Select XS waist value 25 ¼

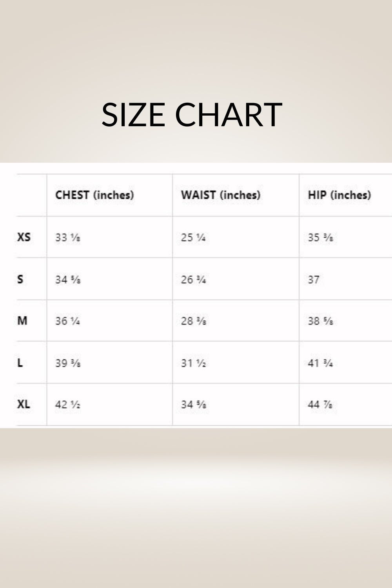pos(193,238)
